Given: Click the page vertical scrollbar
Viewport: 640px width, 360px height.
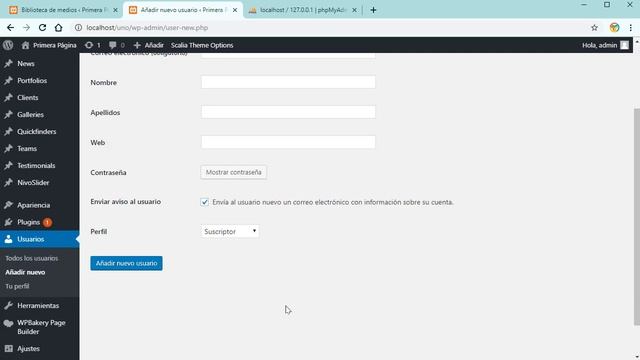Looking at the screenshot, I should pos(636,216).
